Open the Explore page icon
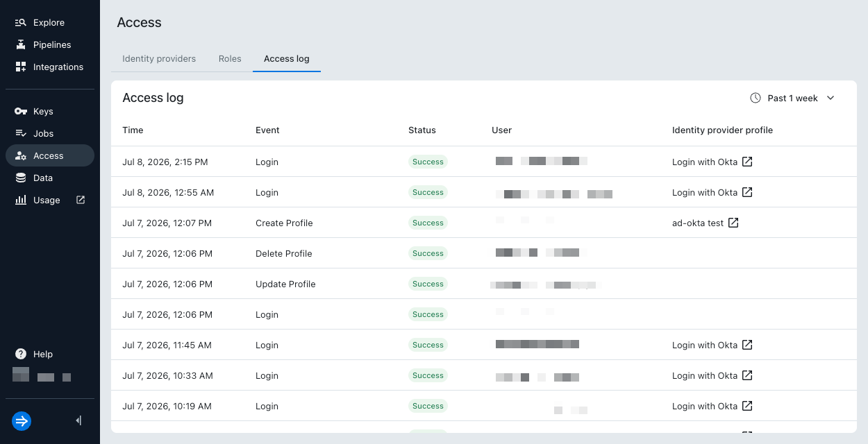868x444 pixels. [21, 22]
